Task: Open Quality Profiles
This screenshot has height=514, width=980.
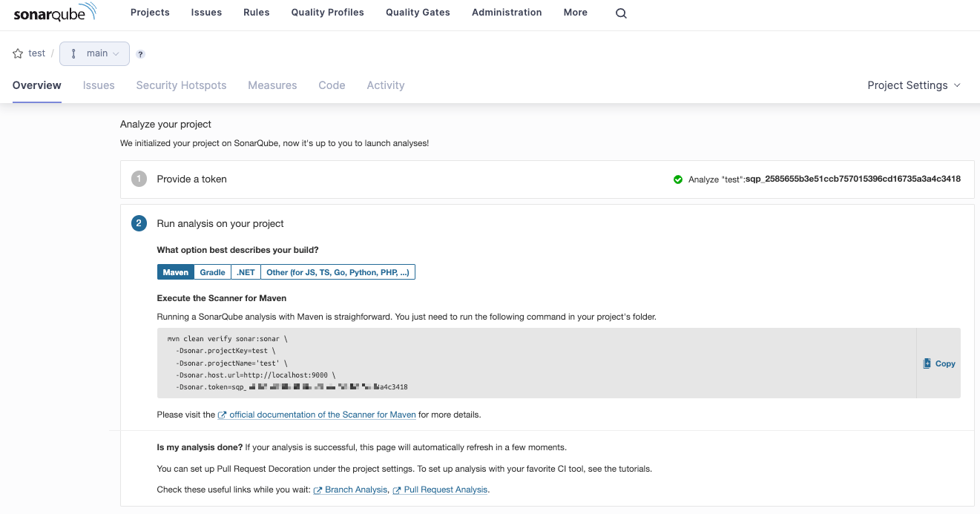Action: pos(328,13)
